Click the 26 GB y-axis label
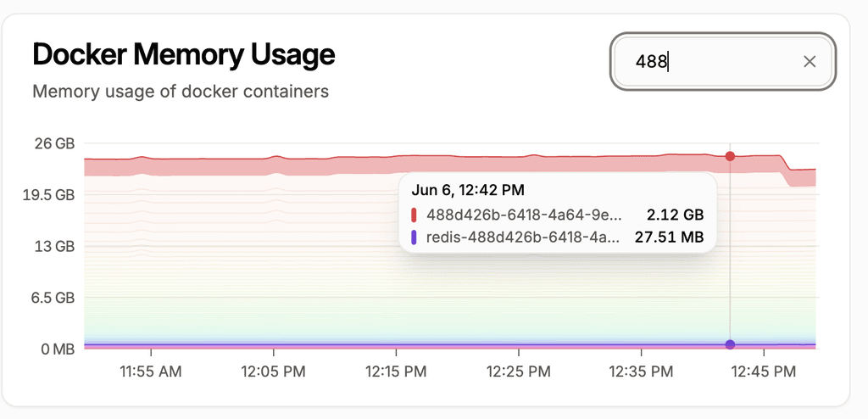Image resolution: width=868 pixels, height=419 pixels. tap(54, 143)
